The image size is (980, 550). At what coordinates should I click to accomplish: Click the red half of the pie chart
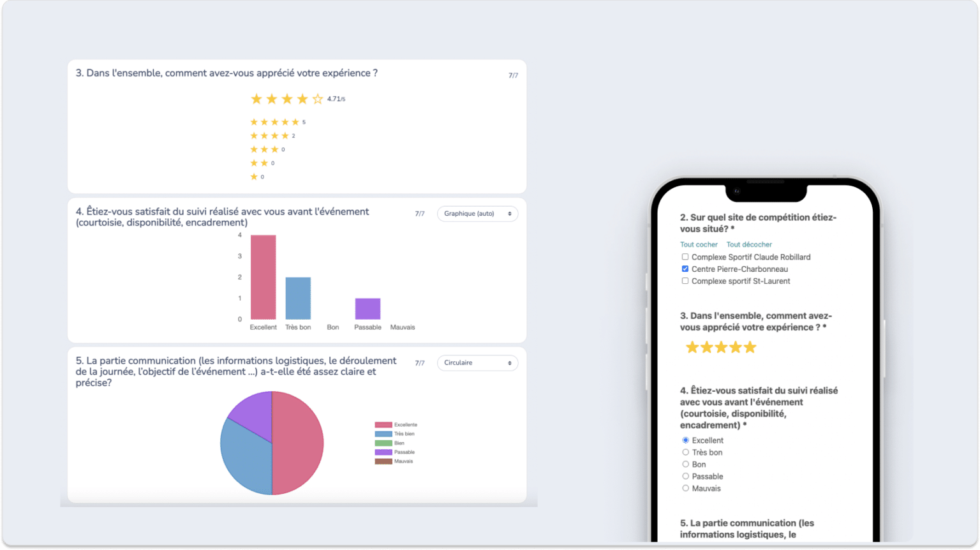point(299,443)
